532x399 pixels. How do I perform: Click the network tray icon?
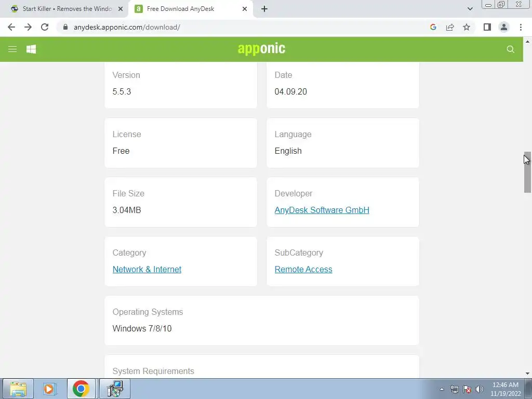coord(454,389)
